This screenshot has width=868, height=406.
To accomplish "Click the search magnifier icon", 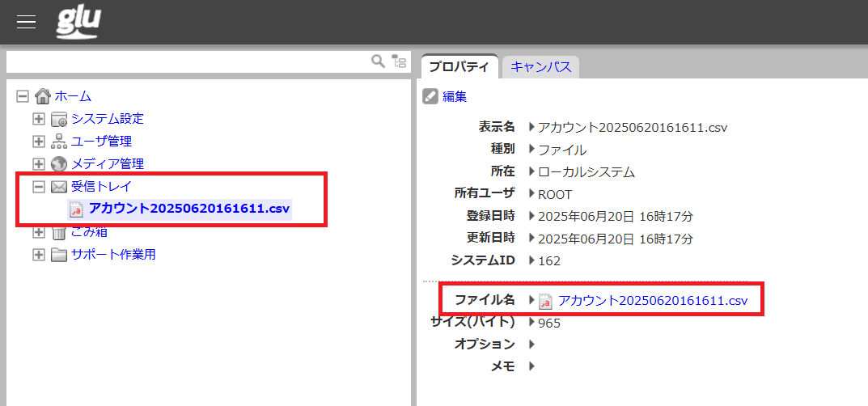I will tap(378, 61).
